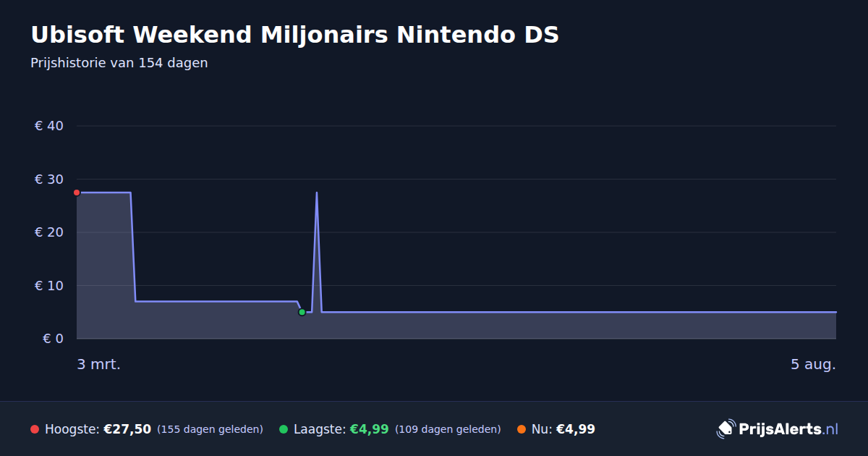This screenshot has height=456, width=868.
Task: Click the green lowest-price dot on the chart
Action: [x=302, y=312]
